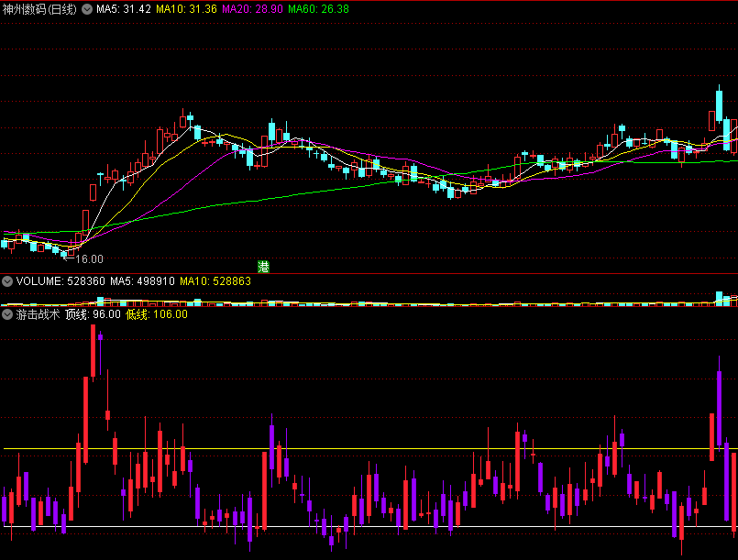The image size is (738, 560).
Task: Expand the main chart indicator dropdown arrow
Action: (x=87, y=9)
